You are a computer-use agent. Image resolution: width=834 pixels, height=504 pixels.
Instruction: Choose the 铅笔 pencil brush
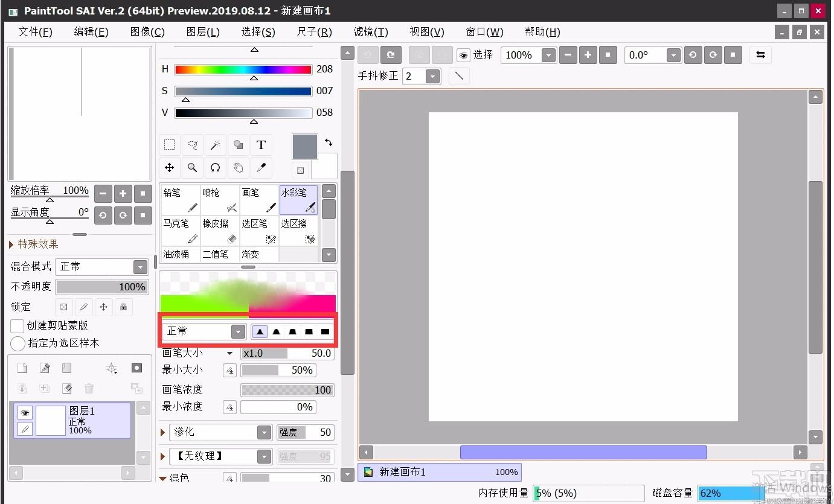coord(181,200)
